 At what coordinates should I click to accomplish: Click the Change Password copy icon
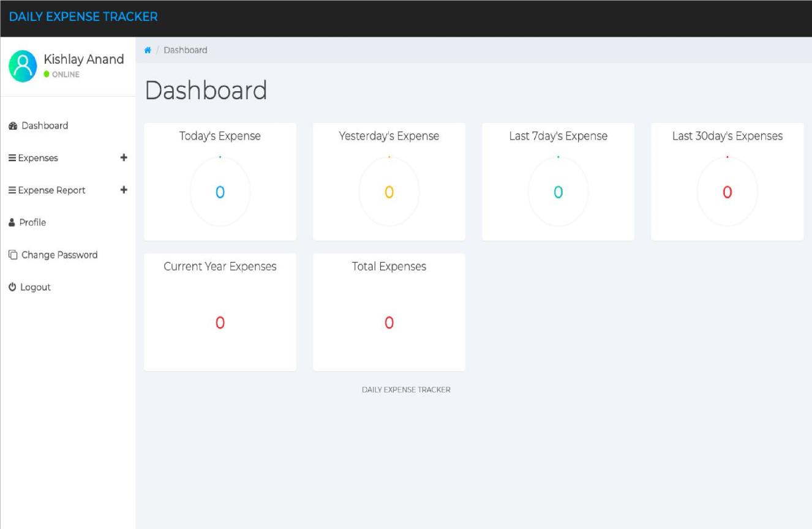tap(12, 254)
